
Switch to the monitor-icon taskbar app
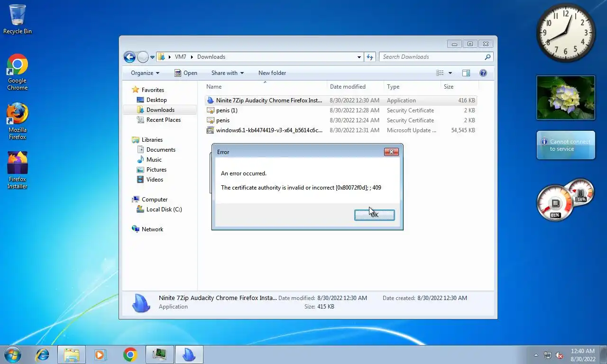[160, 355]
